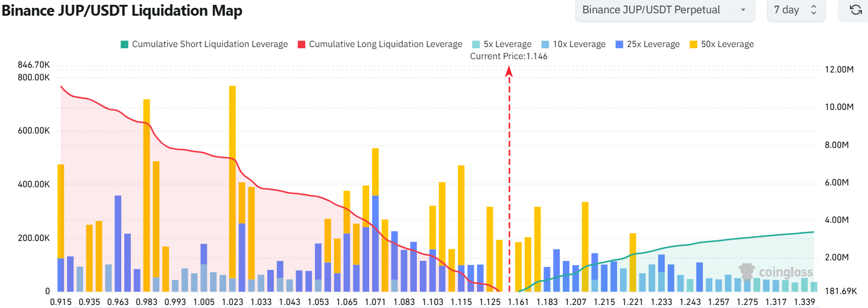Image resolution: width=868 pixels, height=308 pixels.
Task: Select the tallest yellow bar at 1.023
Action: 232,181
